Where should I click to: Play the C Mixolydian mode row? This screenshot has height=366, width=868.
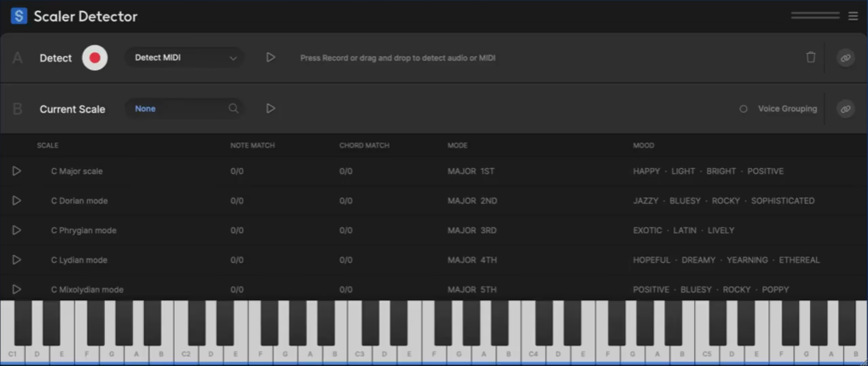pyautogui.click(x=16, y=289)
